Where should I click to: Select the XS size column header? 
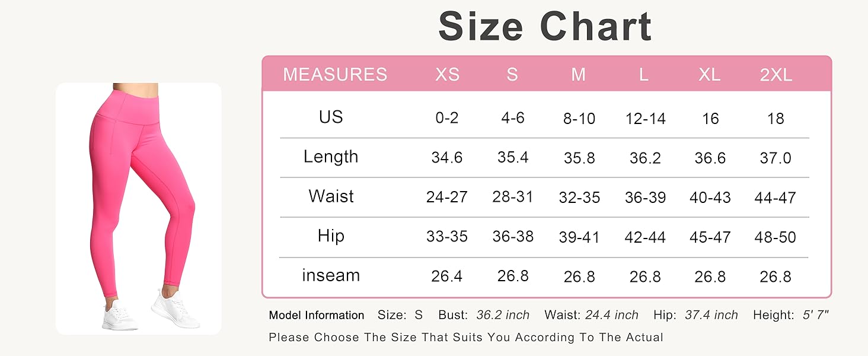[x=447, y=74]
